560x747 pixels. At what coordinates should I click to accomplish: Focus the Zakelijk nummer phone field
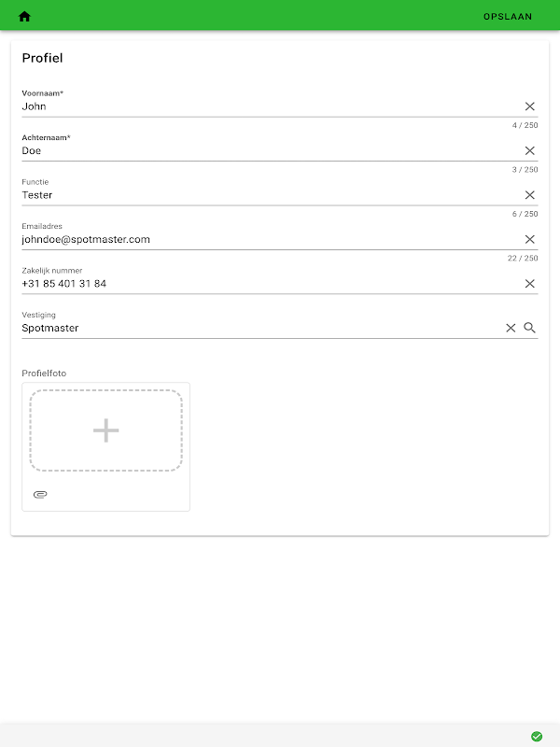click(x=261, y=284)
